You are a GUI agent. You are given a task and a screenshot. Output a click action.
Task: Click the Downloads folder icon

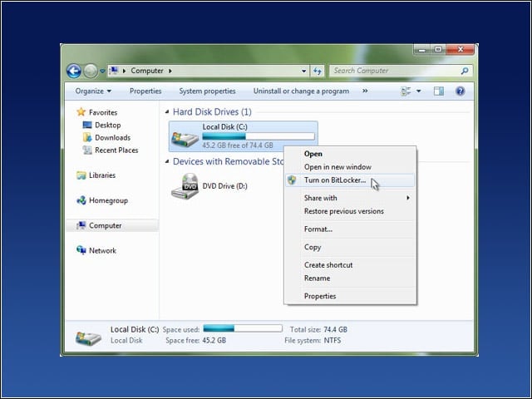point(87,137)
